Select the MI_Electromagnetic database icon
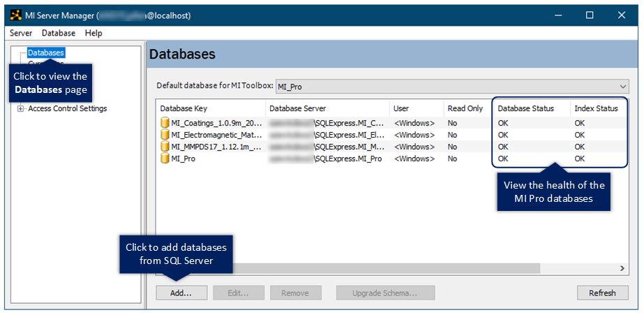This screenshot has width=644, height=315. tap(165, 135)
